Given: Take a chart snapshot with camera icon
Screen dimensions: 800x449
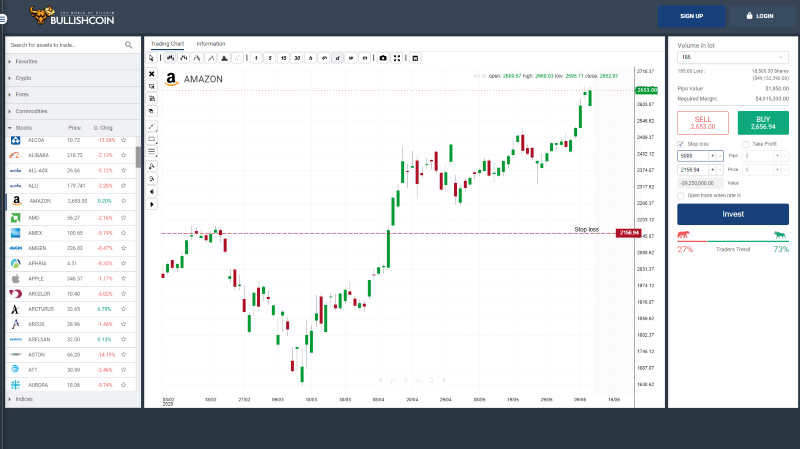Looking at the screenshot, I should pyautogui.click(x=383, y=58).
